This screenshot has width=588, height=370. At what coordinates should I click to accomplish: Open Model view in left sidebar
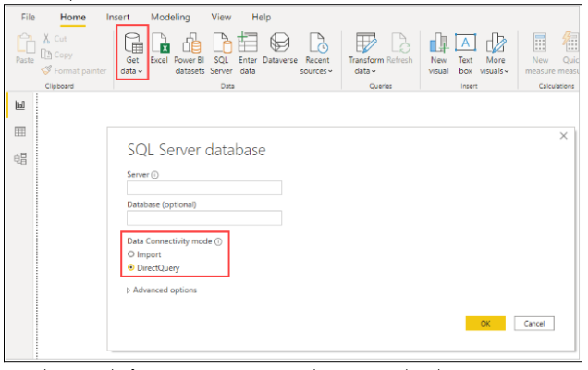tap(19, 159)
